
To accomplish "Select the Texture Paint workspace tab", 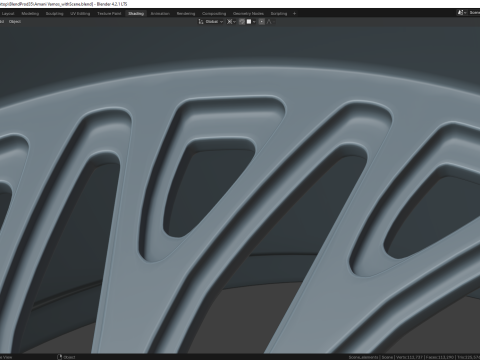I will [109, 14].
